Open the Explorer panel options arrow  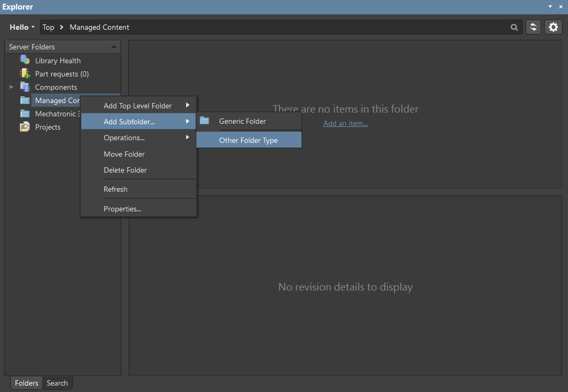(550, 6)
